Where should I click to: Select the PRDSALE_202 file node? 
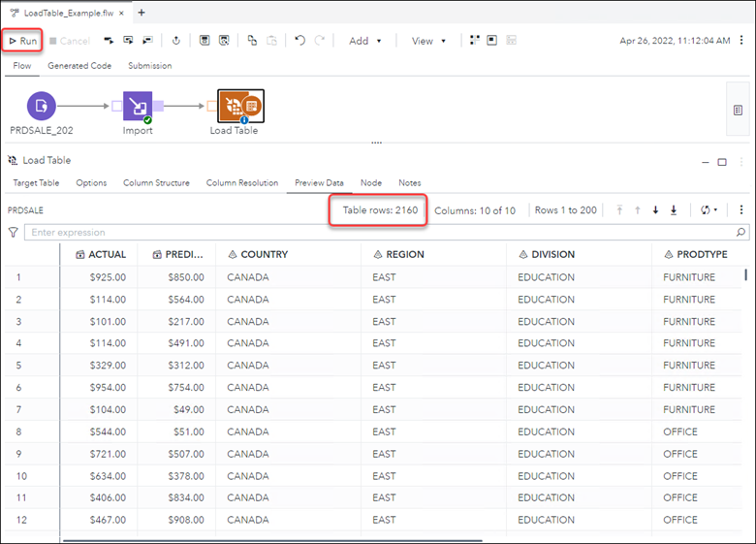(x=42, y=106)
